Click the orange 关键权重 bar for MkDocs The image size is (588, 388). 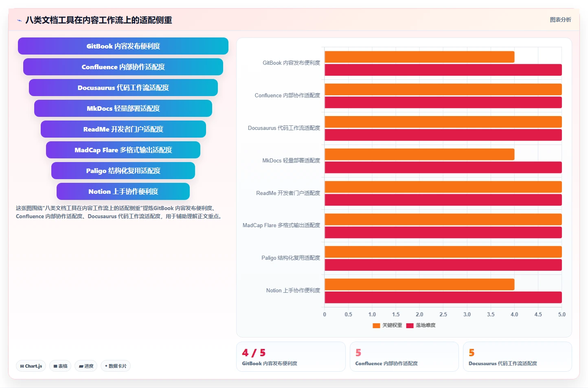419,154
